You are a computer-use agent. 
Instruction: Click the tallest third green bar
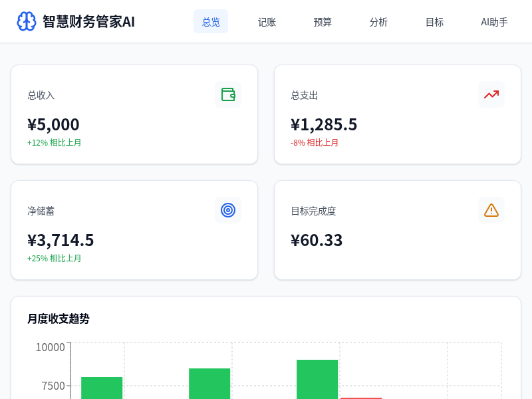click(317, 379)
